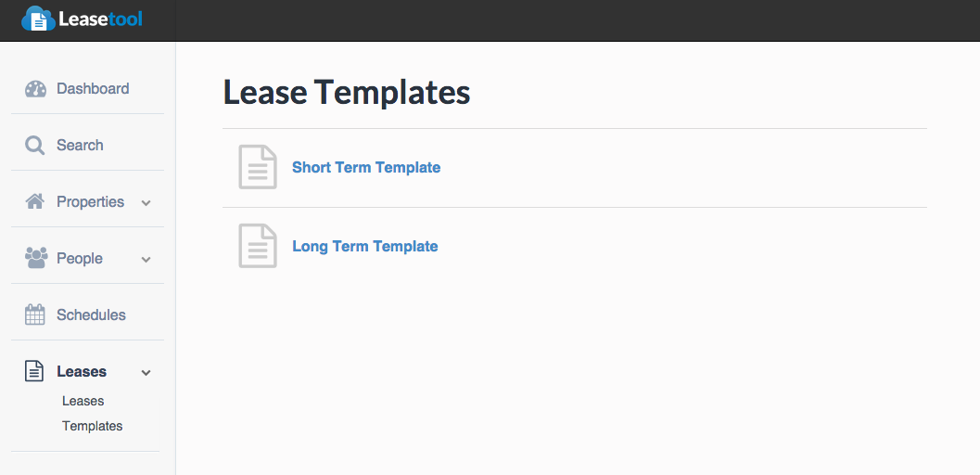
Task: Open the Schedules menu item
Action: 91,315
